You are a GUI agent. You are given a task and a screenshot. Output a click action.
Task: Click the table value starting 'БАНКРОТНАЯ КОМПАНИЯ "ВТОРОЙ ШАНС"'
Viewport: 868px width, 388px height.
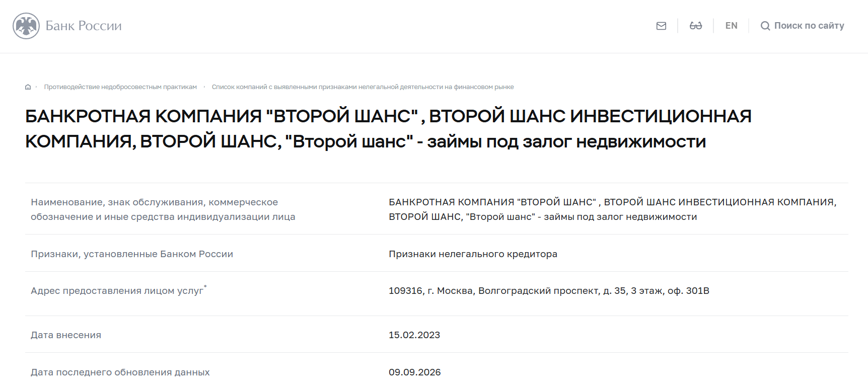tap(612, 209)
